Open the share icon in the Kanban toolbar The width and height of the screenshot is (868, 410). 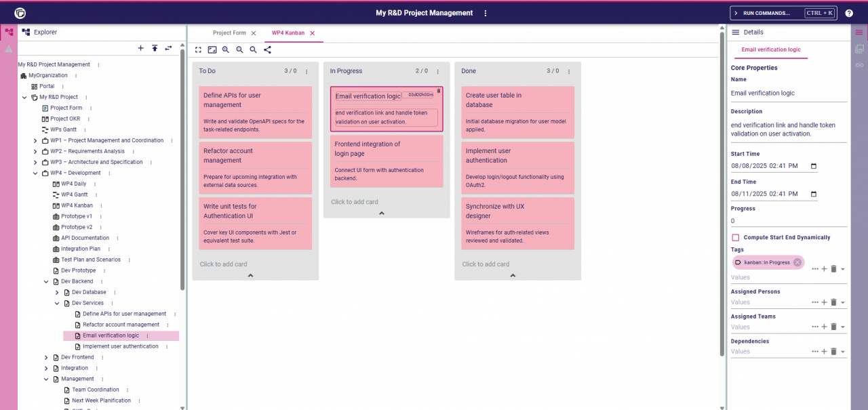267,49
